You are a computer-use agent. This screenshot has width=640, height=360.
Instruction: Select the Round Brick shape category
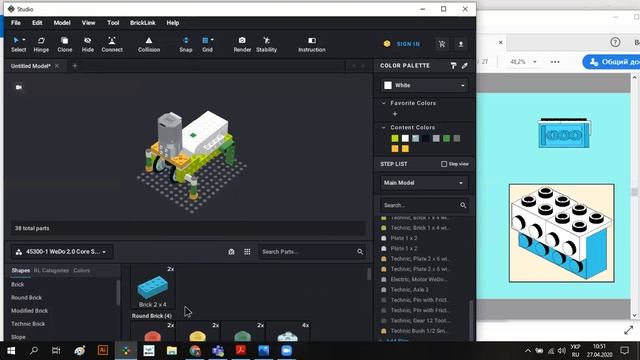point(26,298)
